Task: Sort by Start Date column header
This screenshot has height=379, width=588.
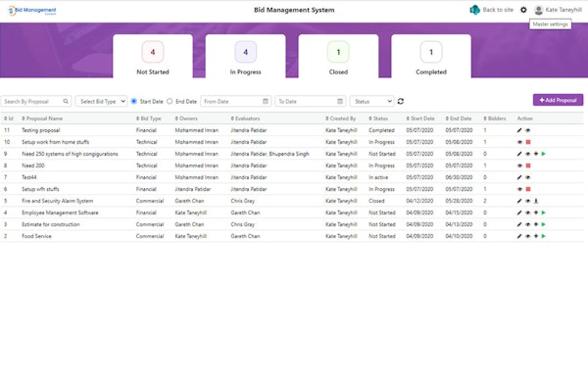Action: [420, 118]
